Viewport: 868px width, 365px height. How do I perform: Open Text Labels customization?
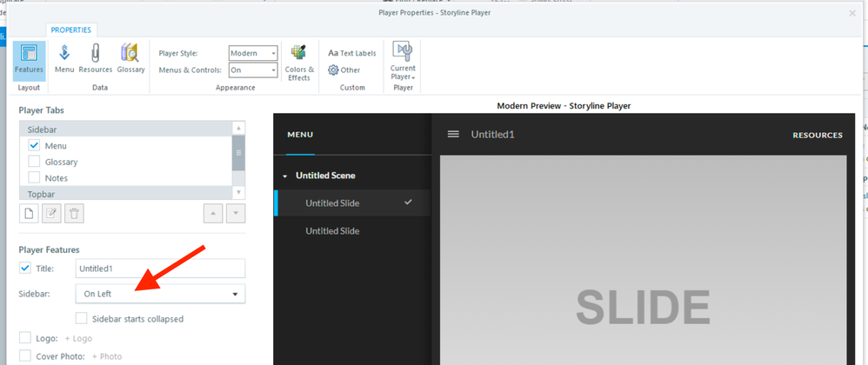352,53
